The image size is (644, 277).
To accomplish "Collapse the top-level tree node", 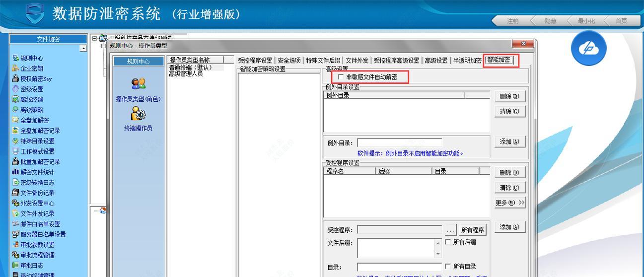I will coord(94,38).
